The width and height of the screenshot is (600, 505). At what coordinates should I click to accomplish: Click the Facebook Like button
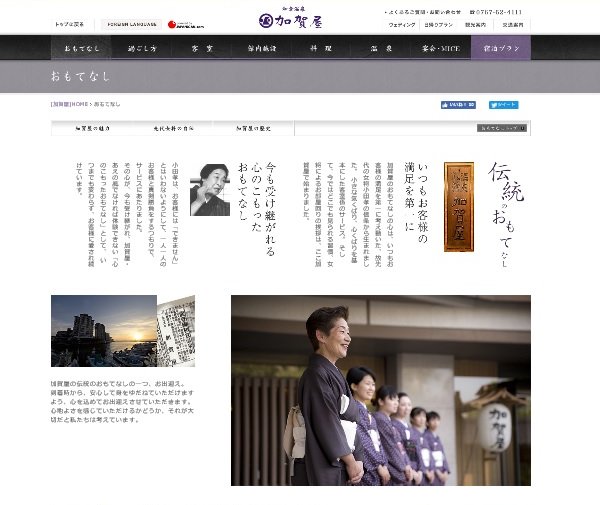pyautogui.click(x=457, y=104)
